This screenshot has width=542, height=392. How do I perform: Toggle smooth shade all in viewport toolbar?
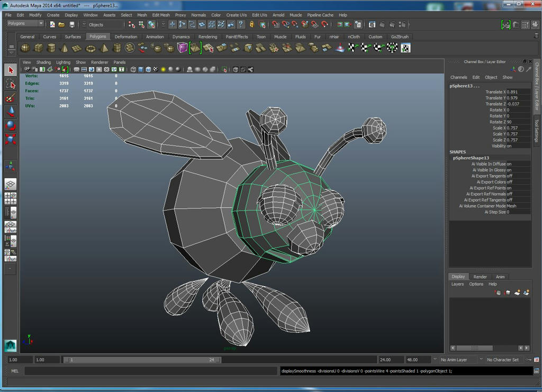(x=141, y=69)
